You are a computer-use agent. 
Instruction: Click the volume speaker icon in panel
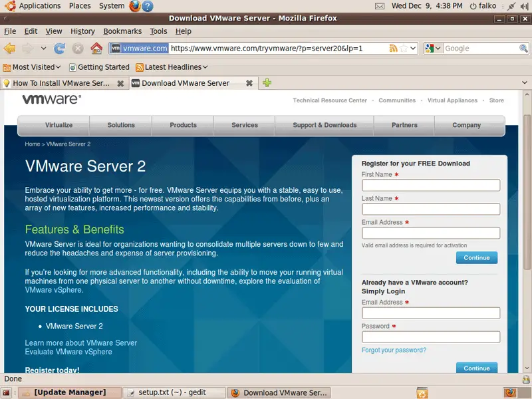coord(524,6)
